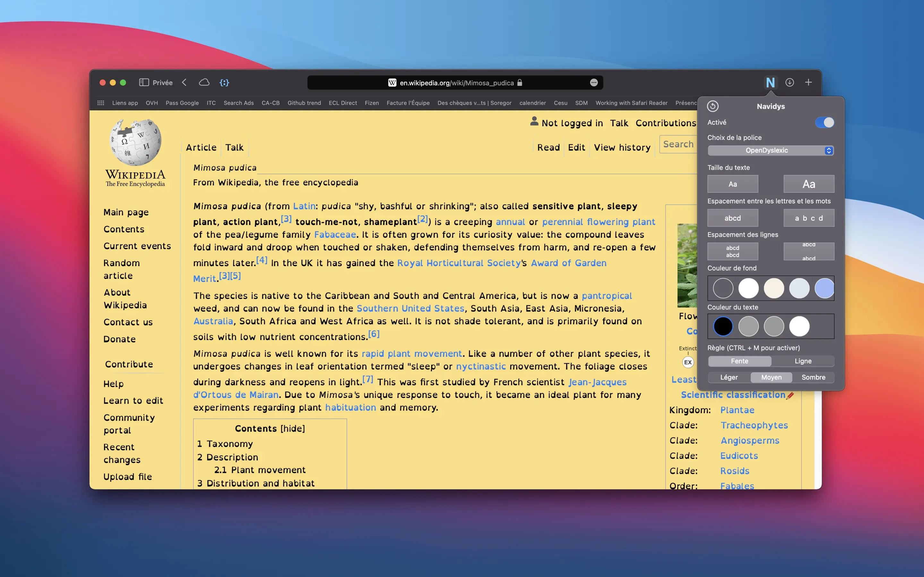
Task: Switch to the article Talk tab
Action: [234, 148]
